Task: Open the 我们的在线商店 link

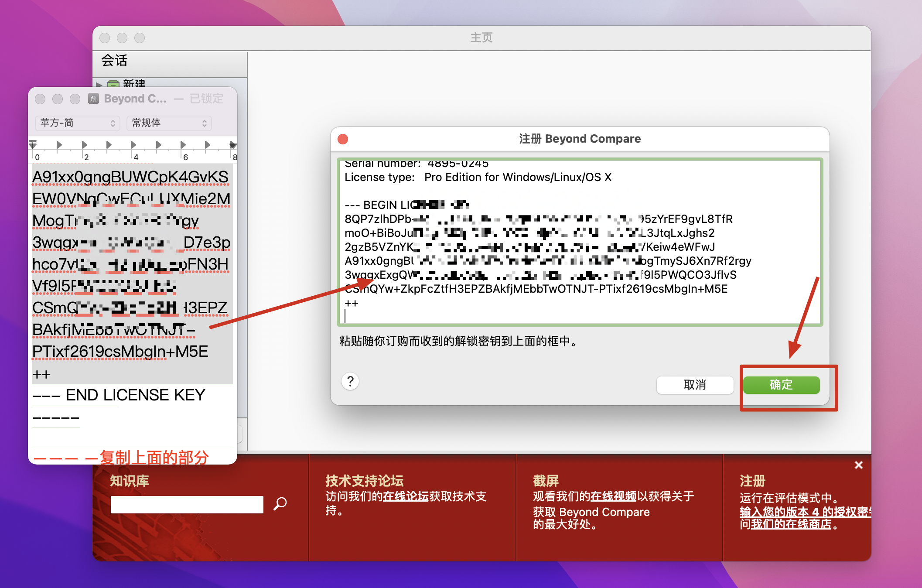Action: pos(791,524)
